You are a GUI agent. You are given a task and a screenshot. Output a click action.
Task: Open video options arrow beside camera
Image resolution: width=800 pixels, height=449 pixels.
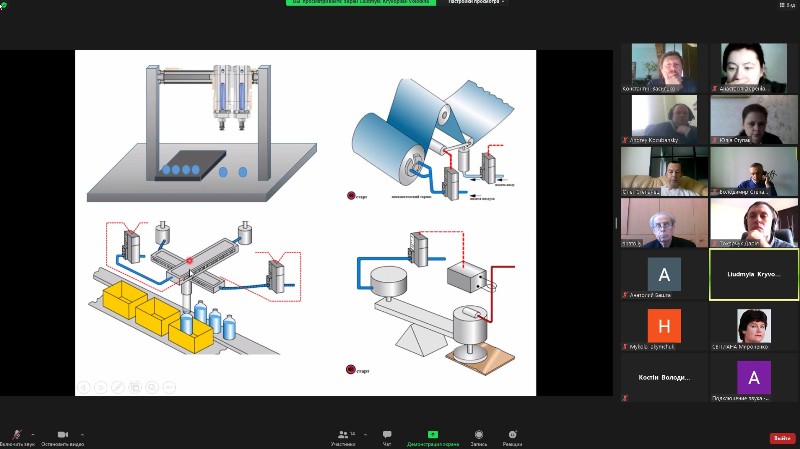[83, 435]
